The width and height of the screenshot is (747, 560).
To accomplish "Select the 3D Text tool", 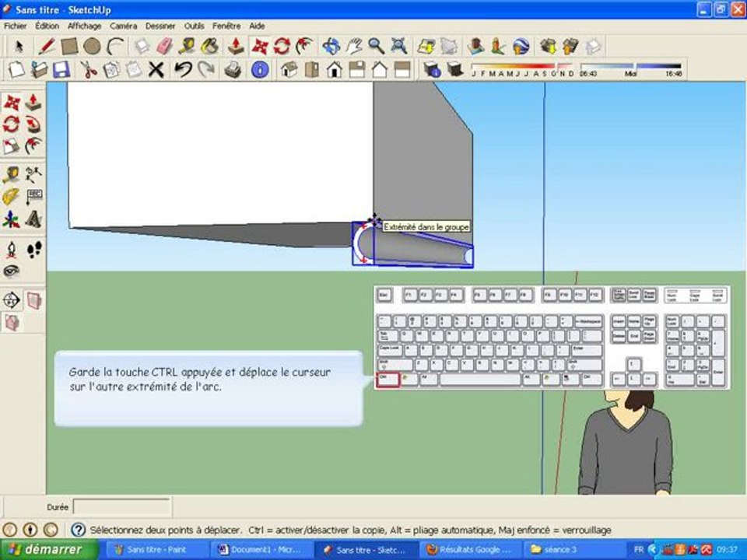I will (x=33, y=219).
